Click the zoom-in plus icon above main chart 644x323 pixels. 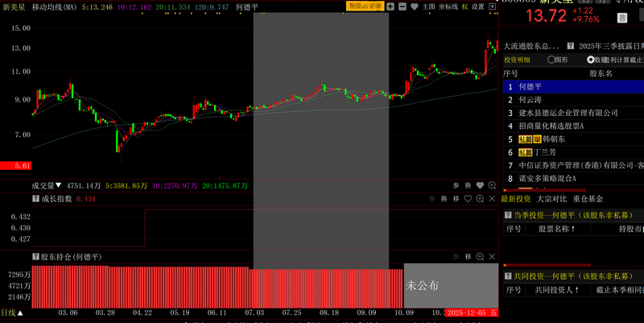[x=390, y=6]
